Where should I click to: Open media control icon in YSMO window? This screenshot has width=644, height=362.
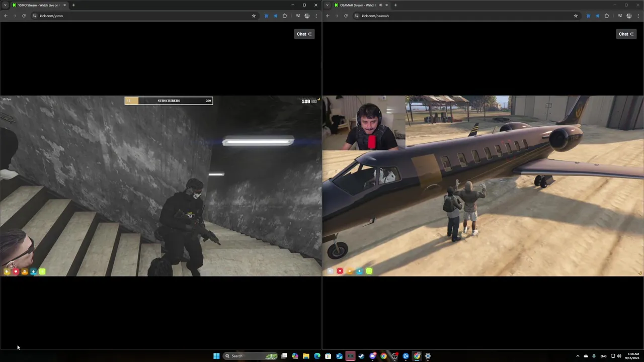298,16
